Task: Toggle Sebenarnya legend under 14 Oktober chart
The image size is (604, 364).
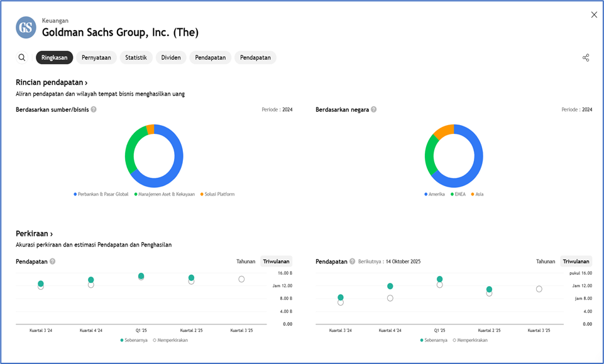Action: (x=422, y=340)
